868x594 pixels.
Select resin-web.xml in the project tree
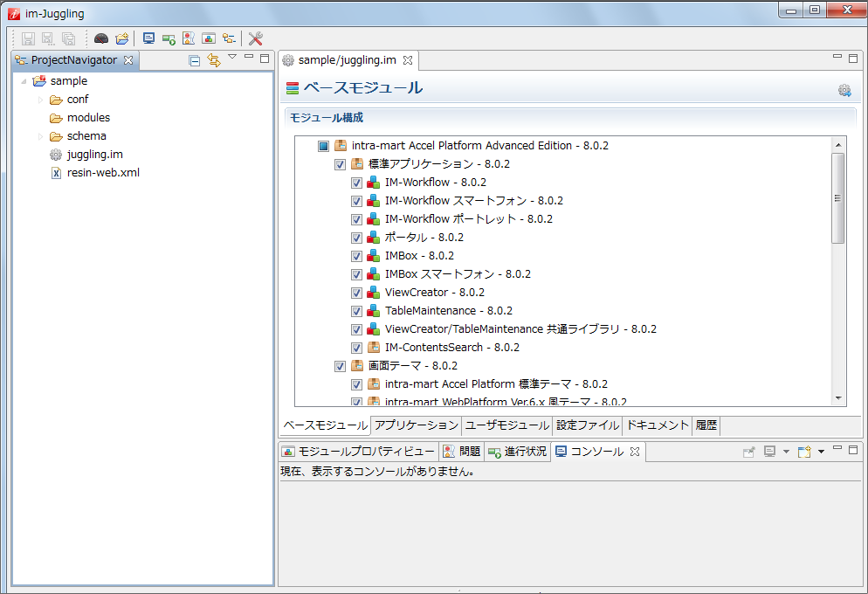[x=94, y=173]
